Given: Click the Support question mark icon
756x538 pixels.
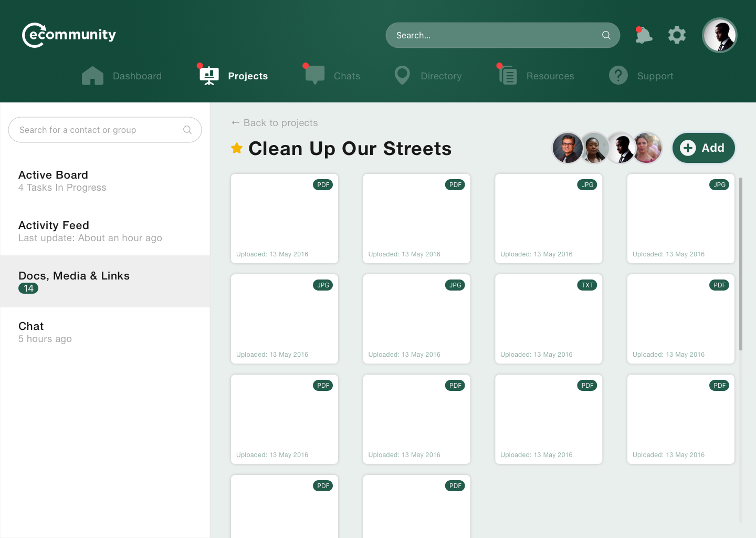Looking at the screenshot, I should [618, 76].
